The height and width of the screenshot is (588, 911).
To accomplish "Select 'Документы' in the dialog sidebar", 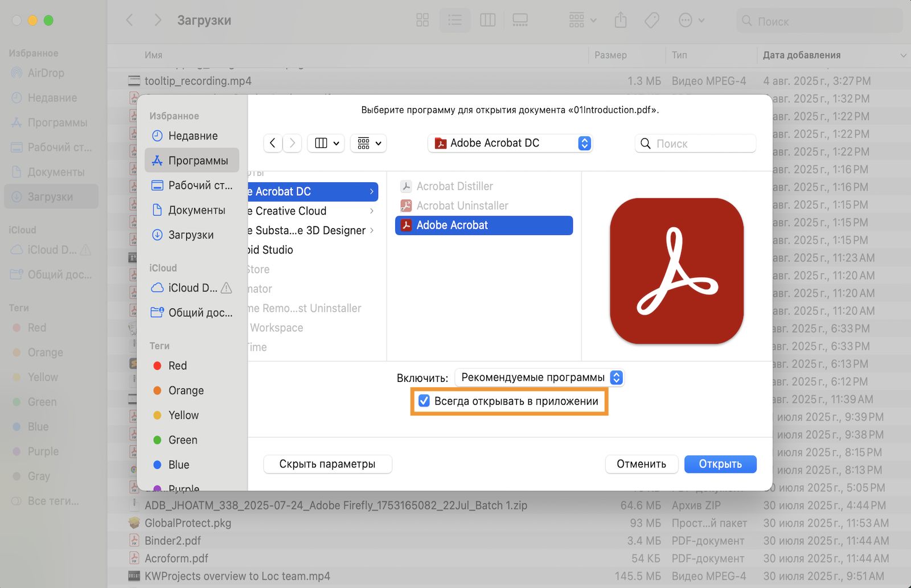I will [x=192, y=210].
